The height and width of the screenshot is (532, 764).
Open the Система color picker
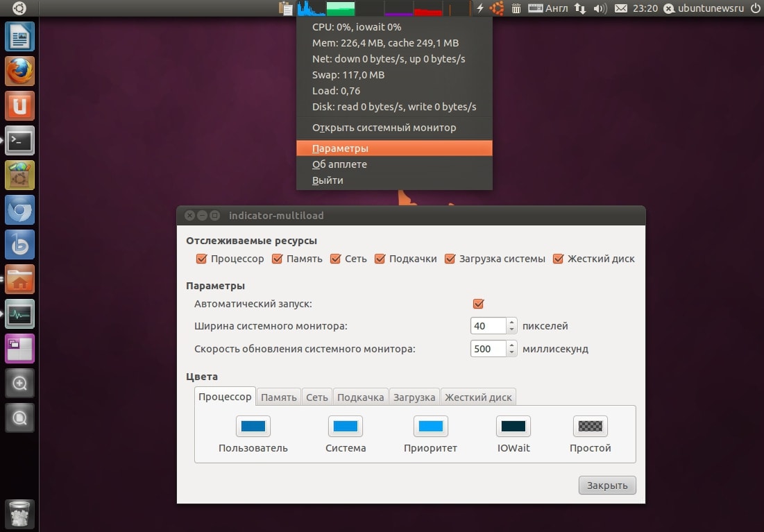(346, 427)
